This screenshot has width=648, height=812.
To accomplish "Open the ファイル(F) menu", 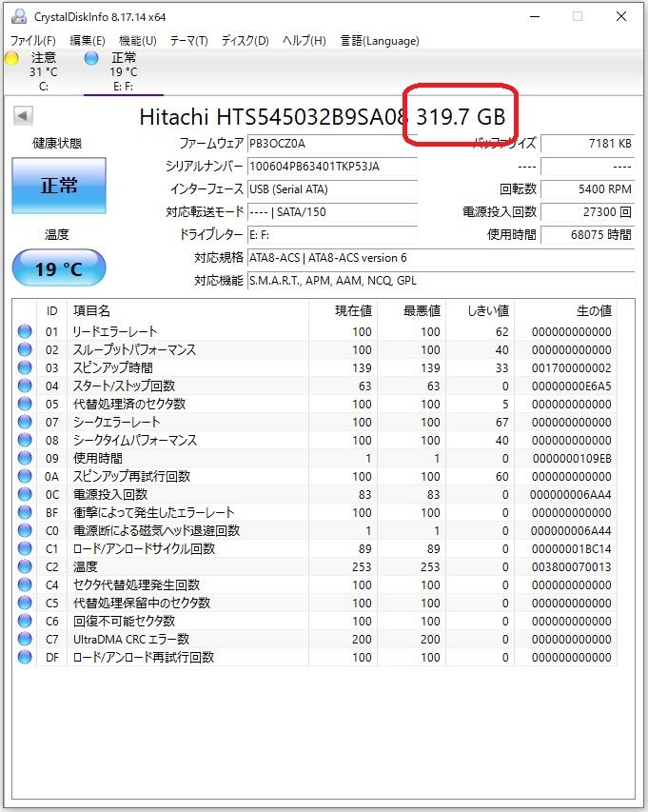I will (32, 40).
